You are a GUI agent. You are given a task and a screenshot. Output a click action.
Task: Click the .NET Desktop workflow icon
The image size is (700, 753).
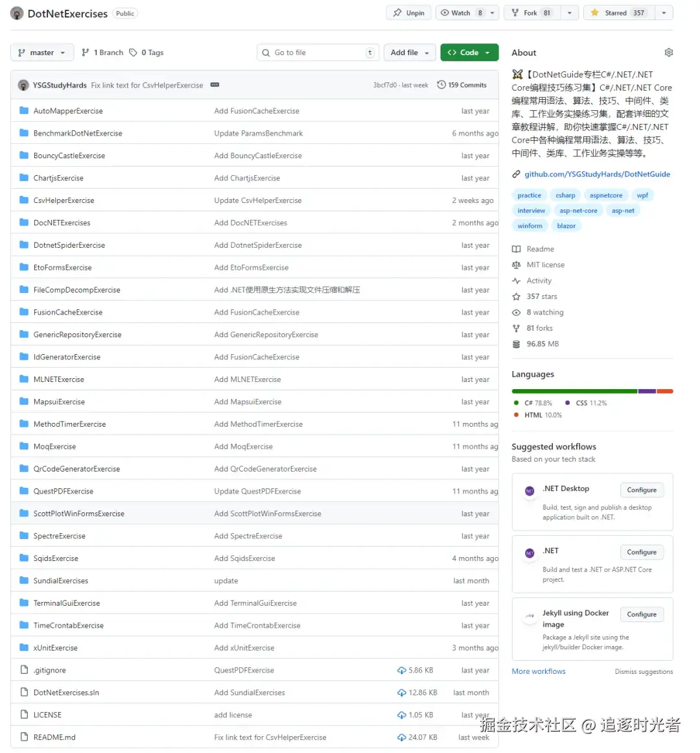tap(530, 491)
